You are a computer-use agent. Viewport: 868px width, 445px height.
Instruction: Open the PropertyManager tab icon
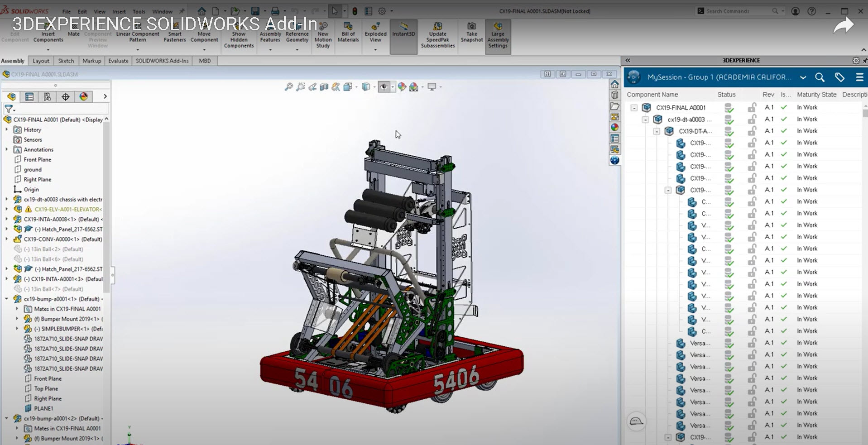[29, 96]
